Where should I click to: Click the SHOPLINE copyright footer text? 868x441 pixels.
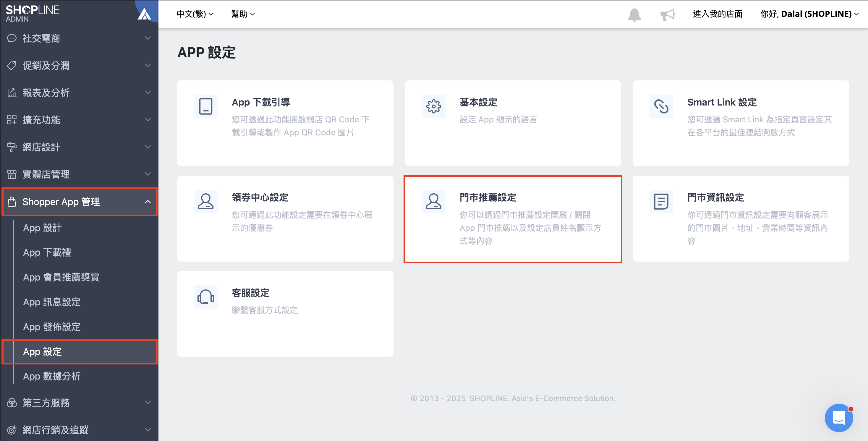tap(513, 398)
